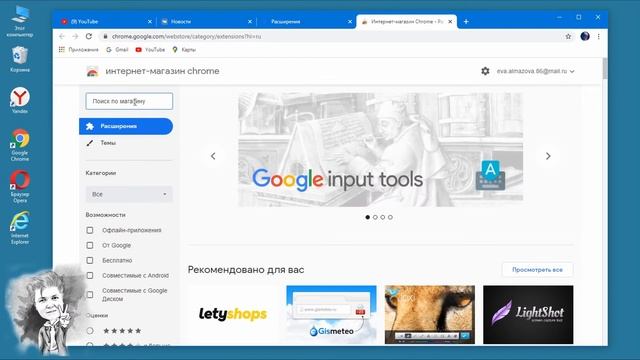Select the second carousel dot

(x=375, y=217)
